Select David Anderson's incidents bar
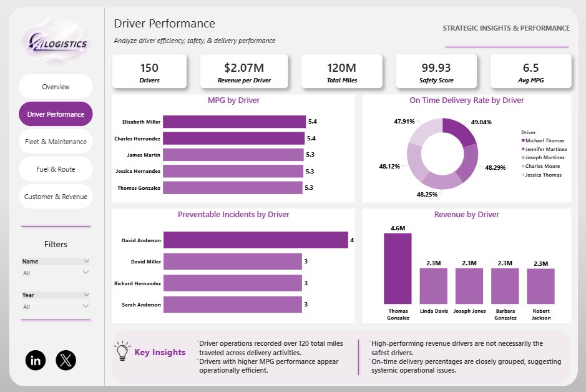Viewport: 586px width, 392px height. pyautogui.click(x=256, y=240)
